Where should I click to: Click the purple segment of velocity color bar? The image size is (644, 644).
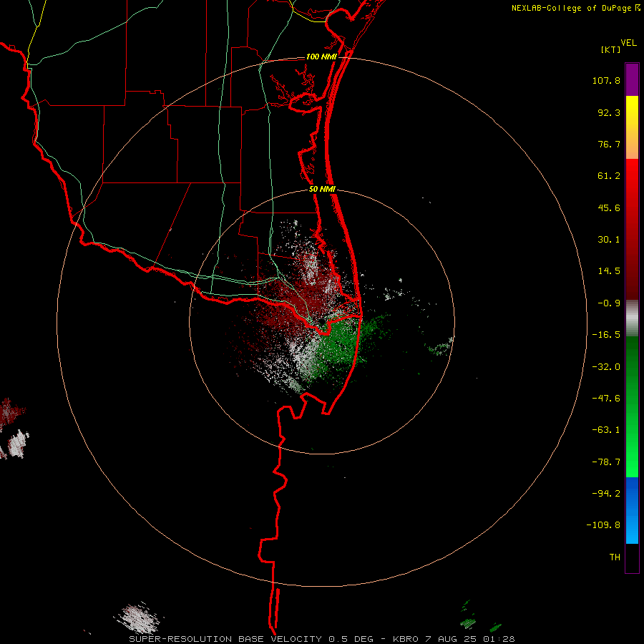coord(632,80)
